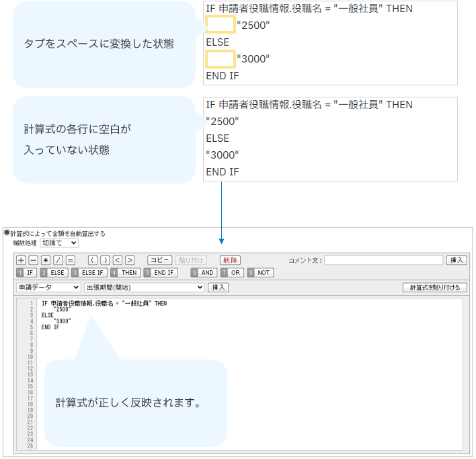Click the equals sign operator button
Screen dimensions: 476x459
coord(70,260)
